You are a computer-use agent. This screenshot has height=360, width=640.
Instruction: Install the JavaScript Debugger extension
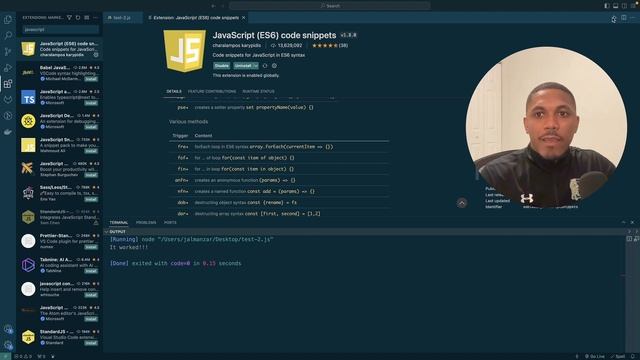click(91, 127)
